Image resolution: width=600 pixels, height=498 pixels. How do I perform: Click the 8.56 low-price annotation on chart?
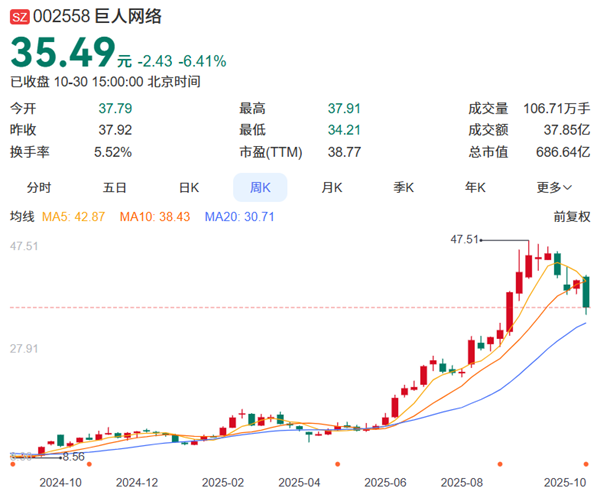click(73, 456)
